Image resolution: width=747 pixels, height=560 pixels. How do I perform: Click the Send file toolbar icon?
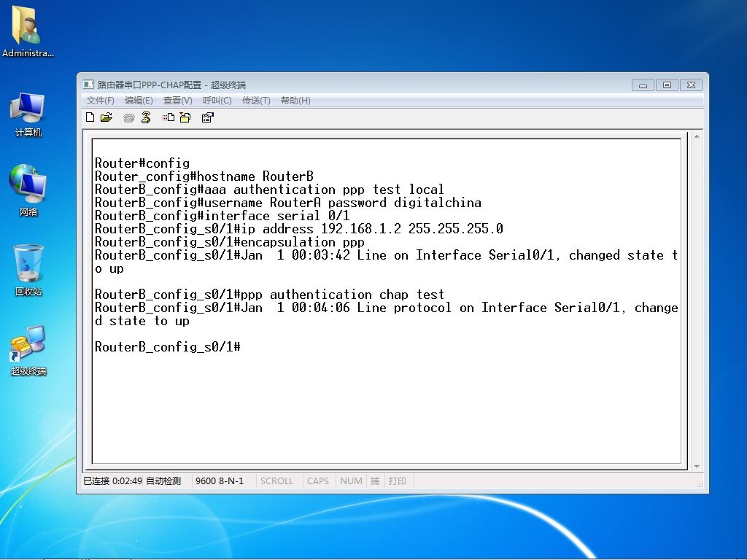click(169, 117)
